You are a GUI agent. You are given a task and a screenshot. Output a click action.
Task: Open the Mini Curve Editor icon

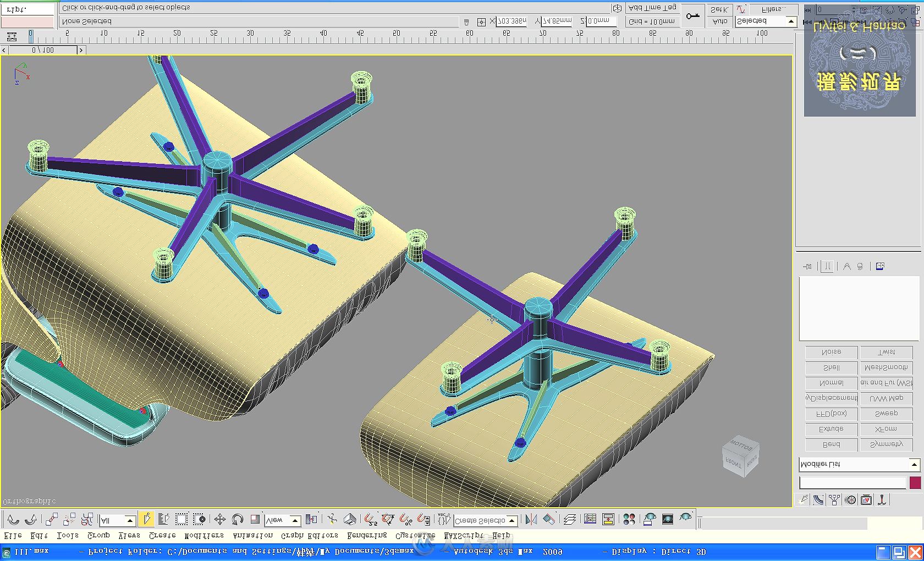pyautogui.click(x=12, y=37)
